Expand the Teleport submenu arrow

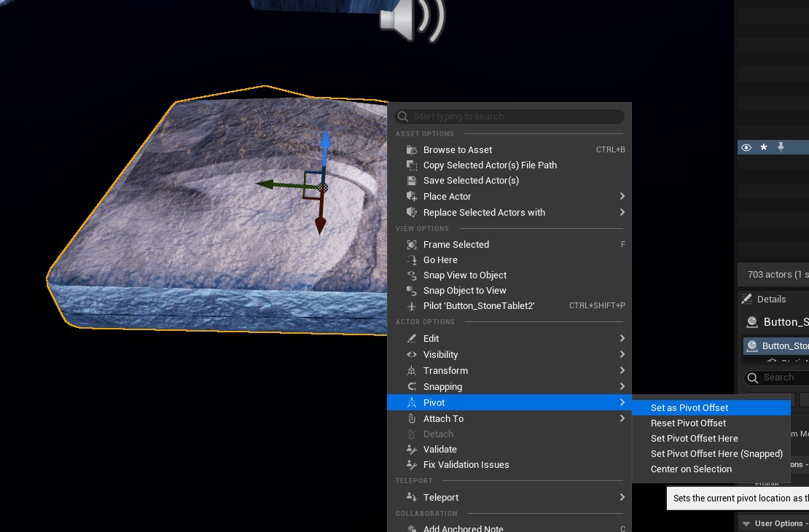[622, 497]
